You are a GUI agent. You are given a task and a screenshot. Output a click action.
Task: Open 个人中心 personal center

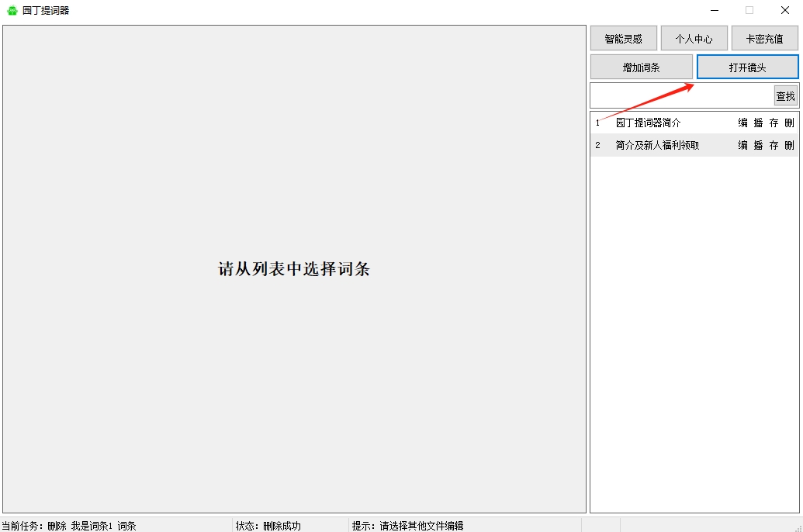click(x=694, y=39)
